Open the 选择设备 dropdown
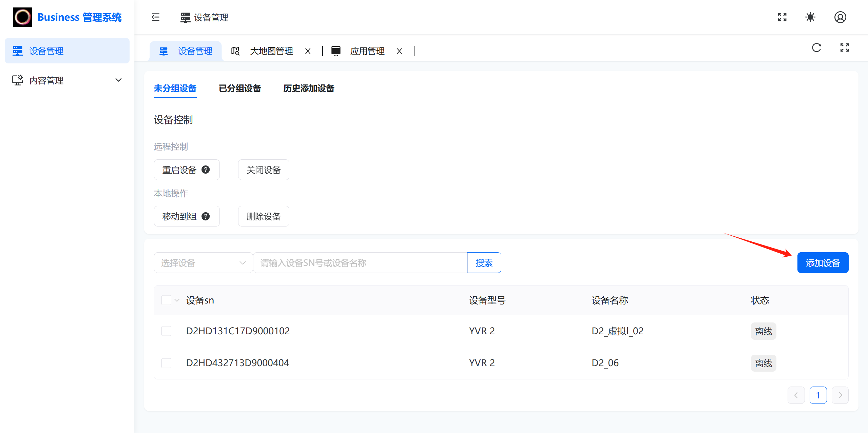Screen dimensions: 868x433 click(203, 263)
